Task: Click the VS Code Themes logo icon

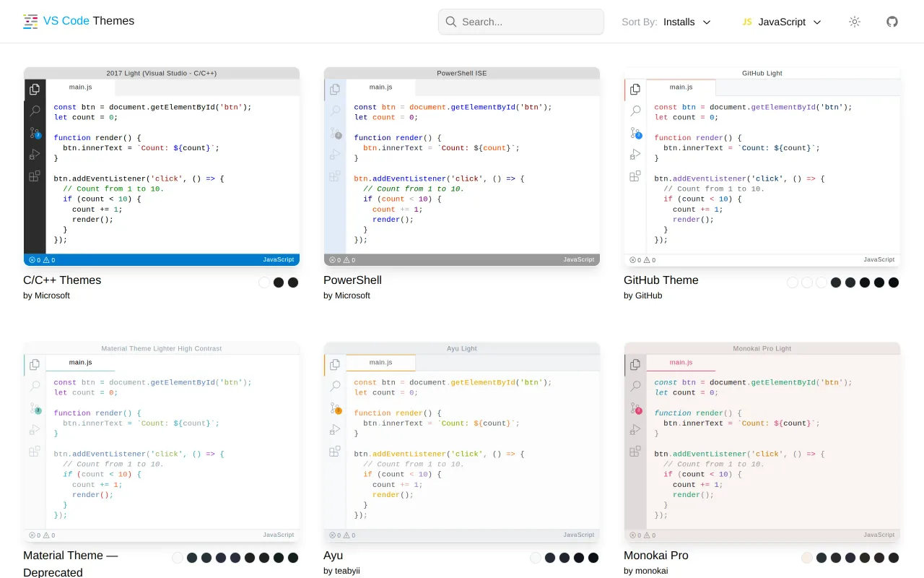Action: tap(30, 22)
